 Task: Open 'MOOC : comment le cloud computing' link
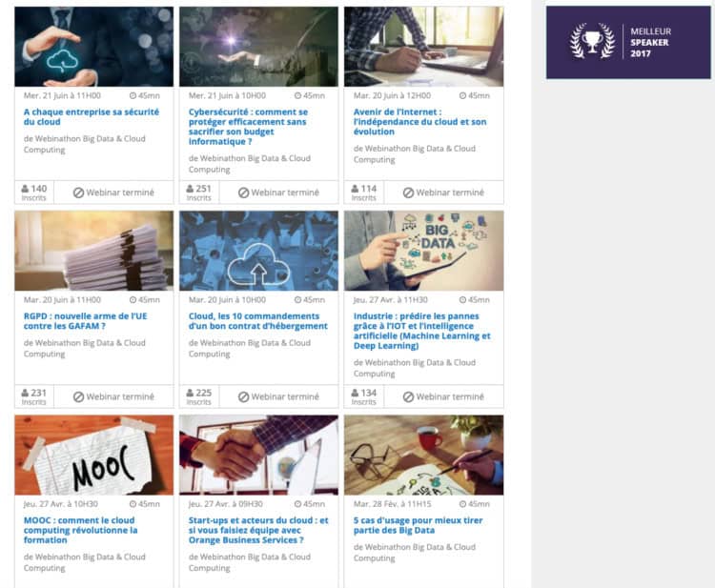tap(80, 530)
